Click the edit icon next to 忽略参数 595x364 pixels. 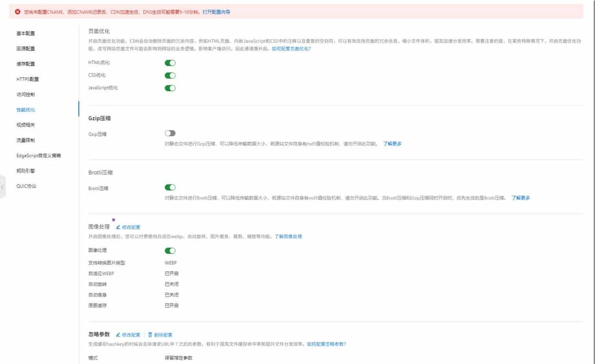(118, 334)
